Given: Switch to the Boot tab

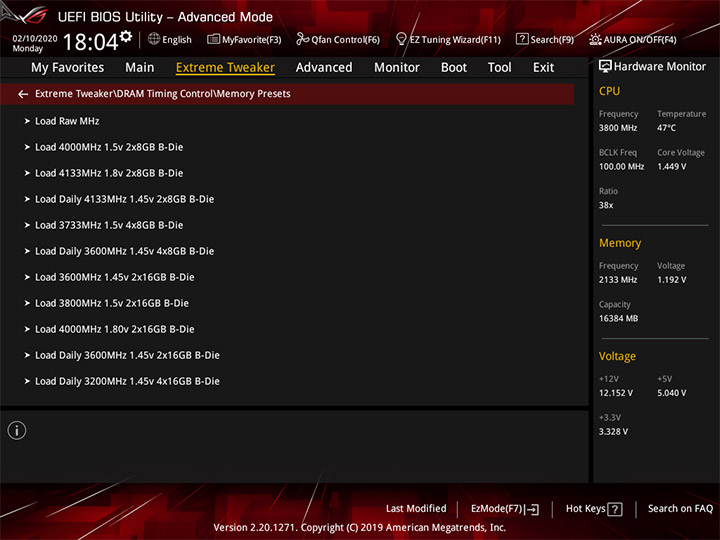Looking at the screenshot, I should click(x=454, y=68).
